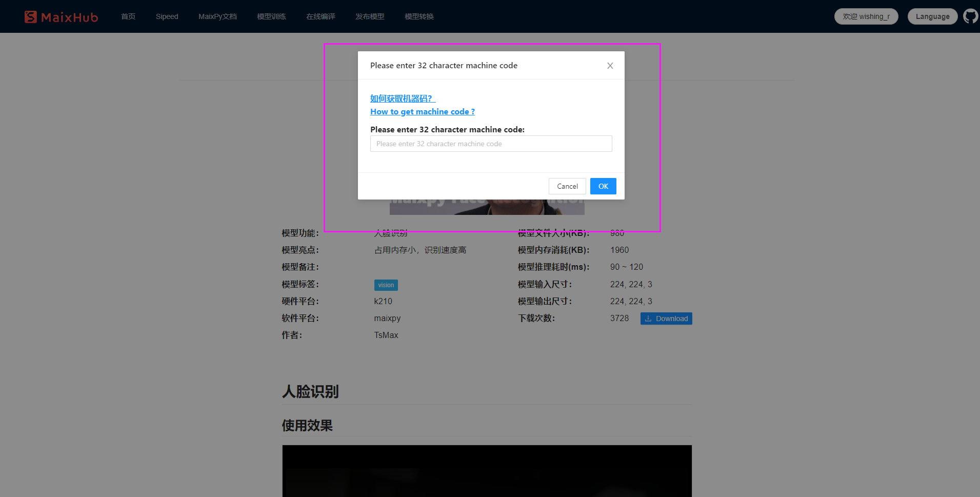Select the red Sipeed logo mark
This screenshot has width=980, height=497.
coord(31,16)
